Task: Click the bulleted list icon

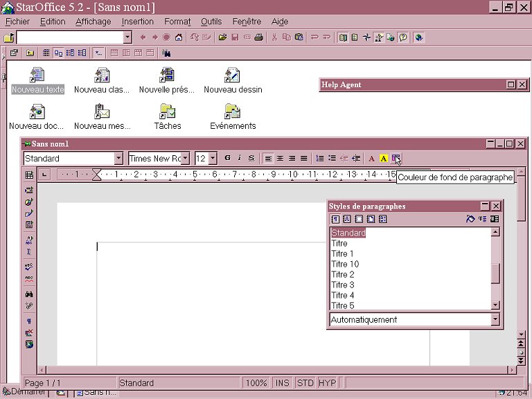Action: click(x=332, y=159)
